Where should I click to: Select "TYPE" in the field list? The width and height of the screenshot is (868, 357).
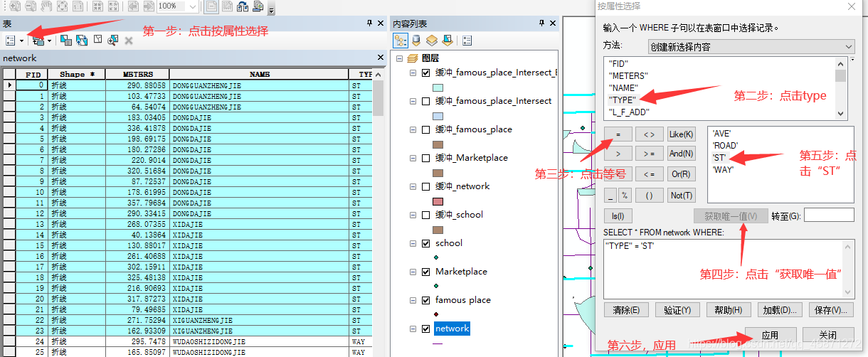623,100
